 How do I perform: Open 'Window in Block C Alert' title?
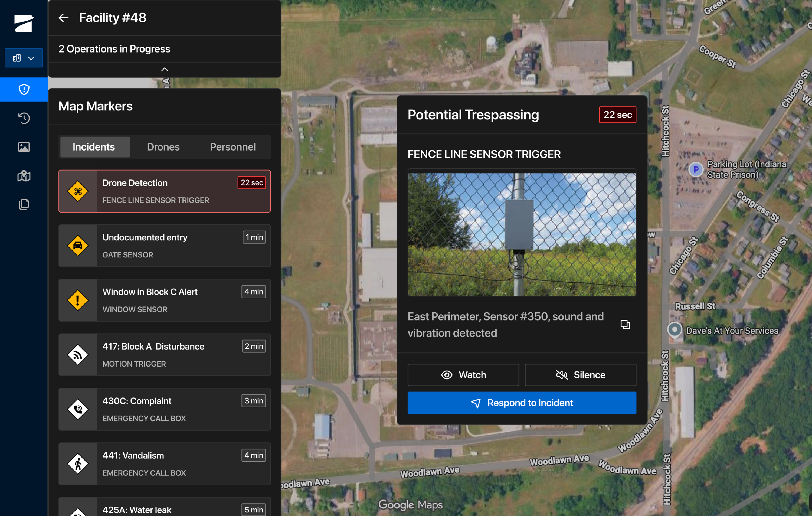150,292
